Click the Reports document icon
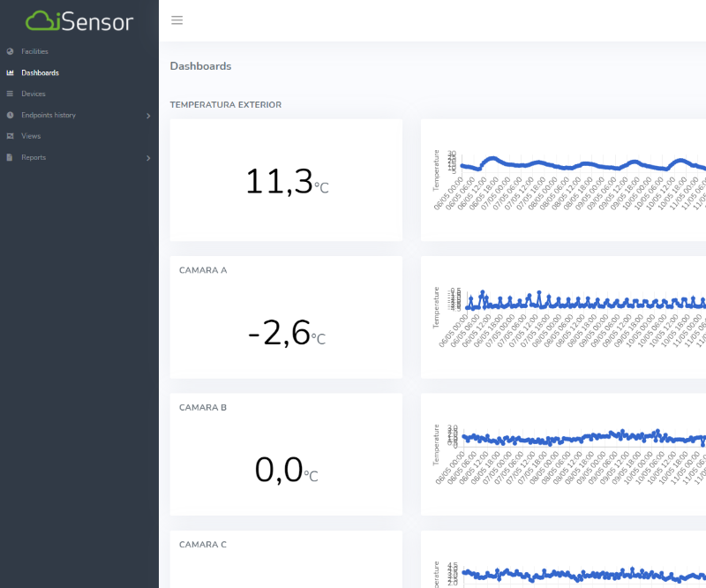Image resolution: width=706 pixels, height=588 pixels. click(x=10, y=157)
